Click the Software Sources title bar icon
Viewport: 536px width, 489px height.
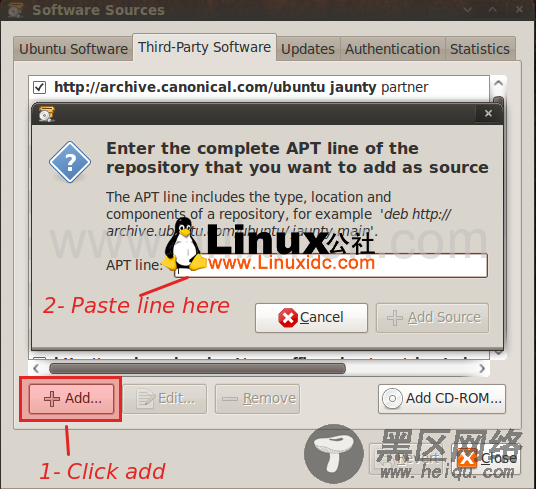[15, 10]
